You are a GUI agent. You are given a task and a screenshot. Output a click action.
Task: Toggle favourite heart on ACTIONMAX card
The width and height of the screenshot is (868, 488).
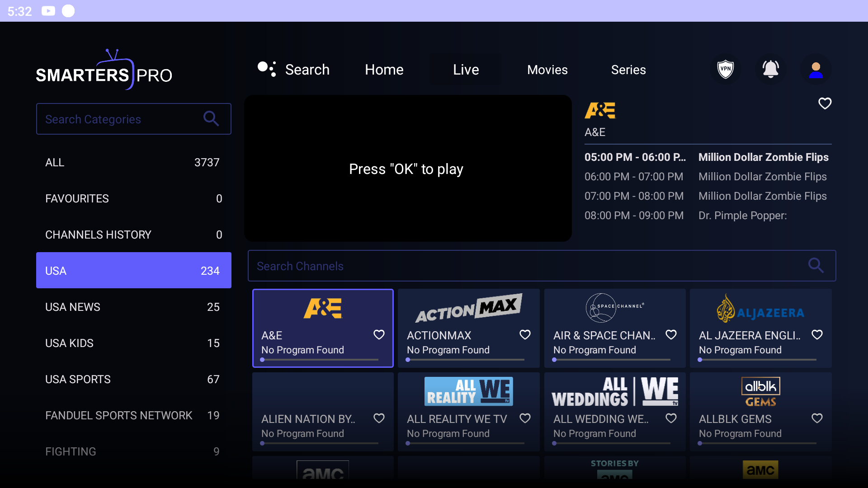click(x=525, y=335)
